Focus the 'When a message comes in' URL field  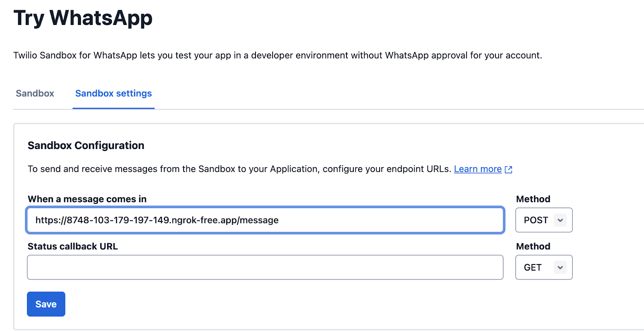pyautogui.click(x=265, y=220)
